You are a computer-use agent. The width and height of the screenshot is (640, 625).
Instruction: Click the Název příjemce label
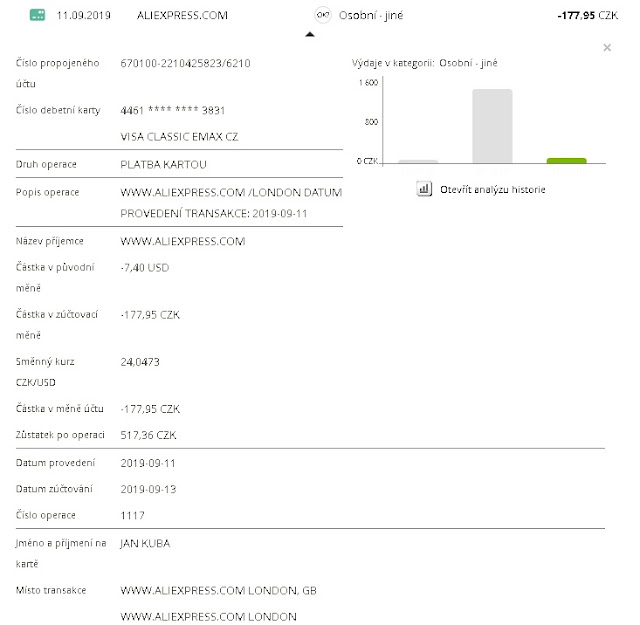point(50,241)
